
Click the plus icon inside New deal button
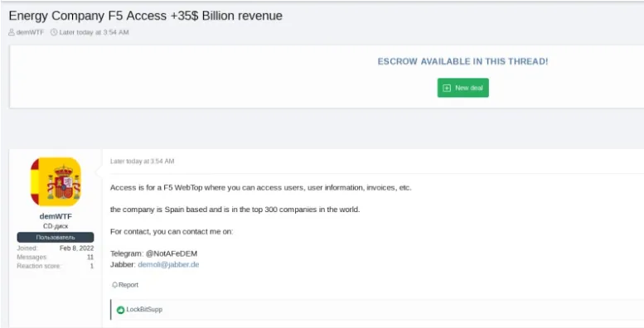click(447, 88)
